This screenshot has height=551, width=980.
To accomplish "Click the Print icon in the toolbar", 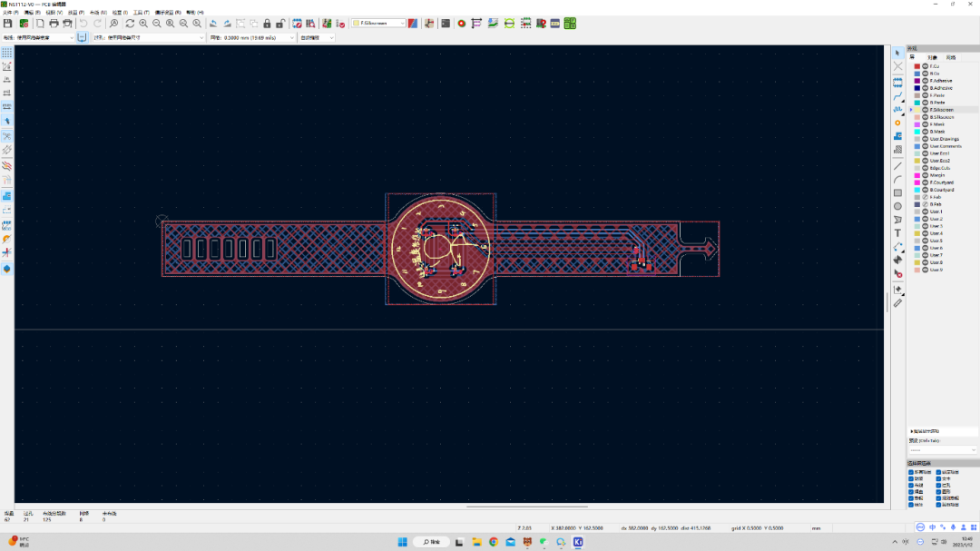I will pos(54,24).
